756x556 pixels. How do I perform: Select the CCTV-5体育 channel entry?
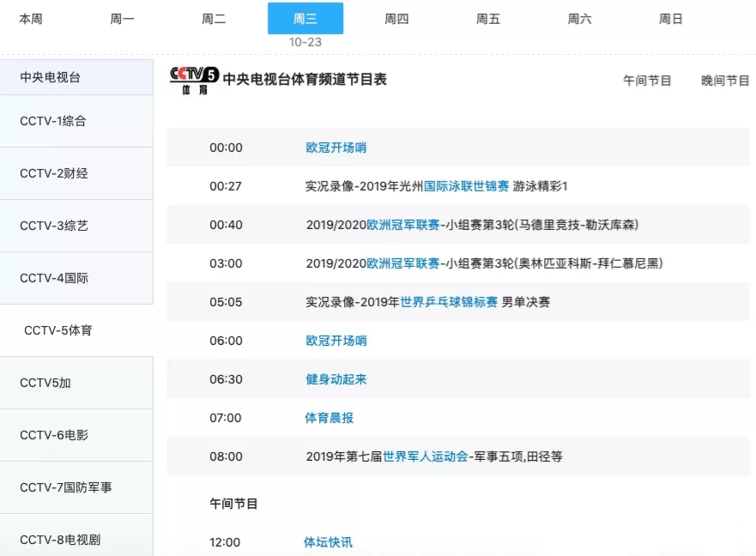click(76, 330)
